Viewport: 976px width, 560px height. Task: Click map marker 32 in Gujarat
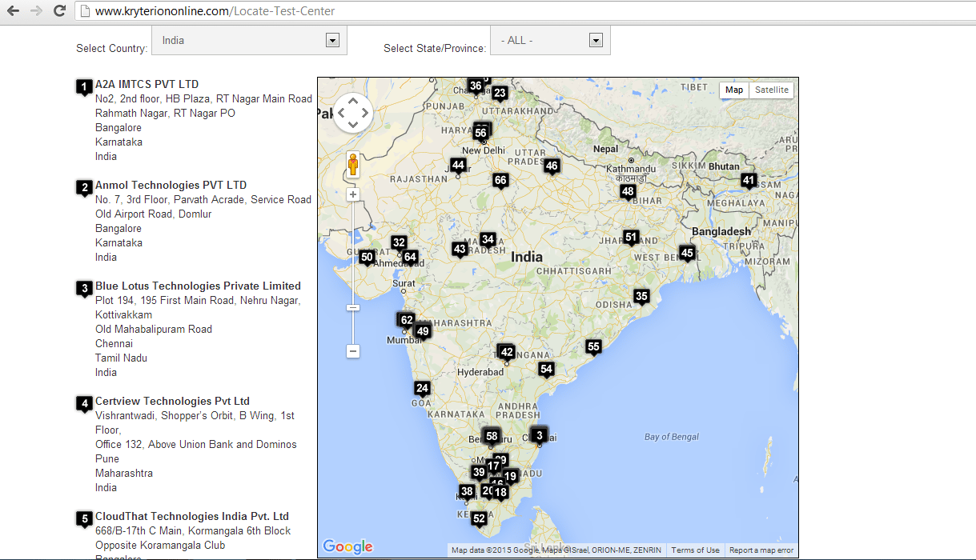tap(399, 243)
